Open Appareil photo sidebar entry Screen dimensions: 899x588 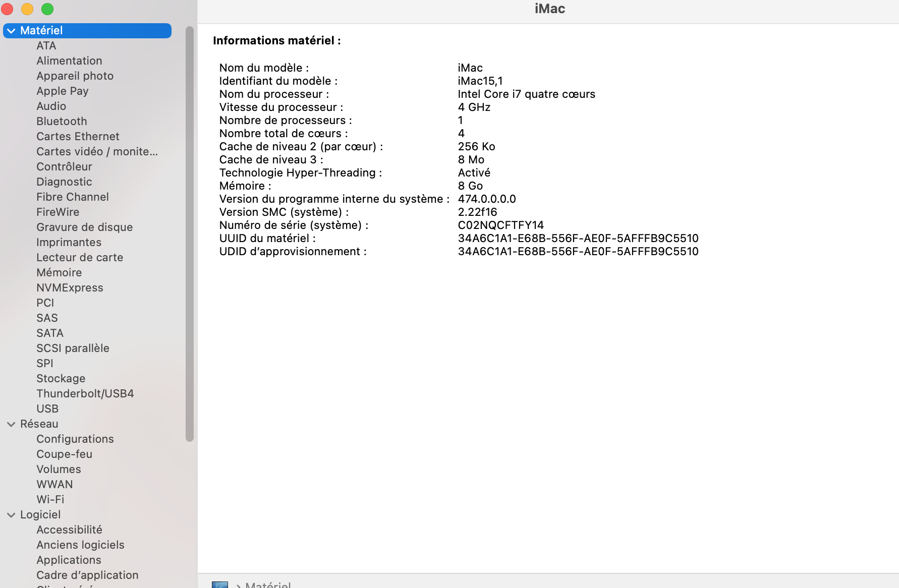[75, 76]
